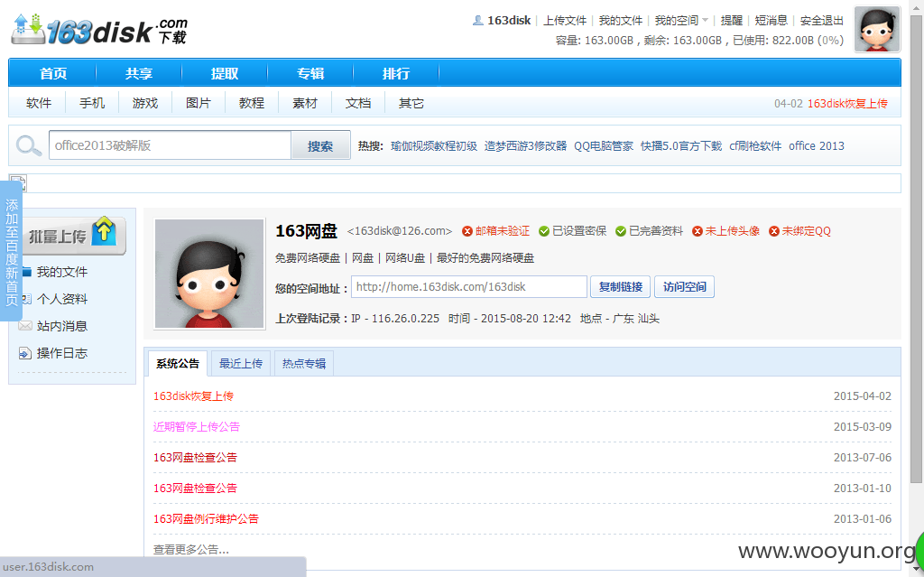Select 图片 category

pos(199,103)
